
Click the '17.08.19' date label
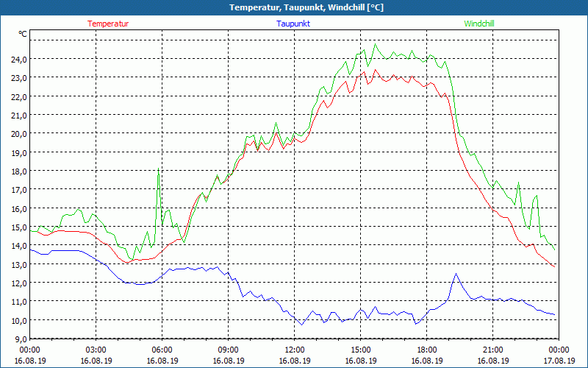coord(559,361)
